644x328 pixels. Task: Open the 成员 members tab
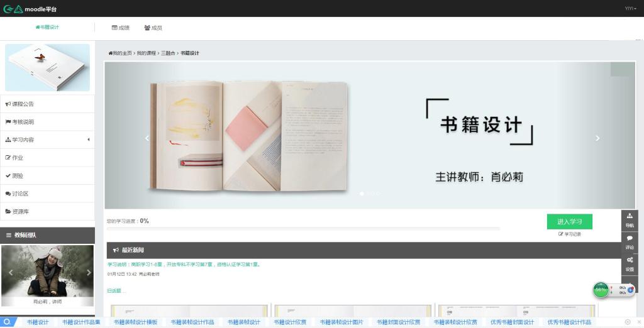[x=153, y=28]
